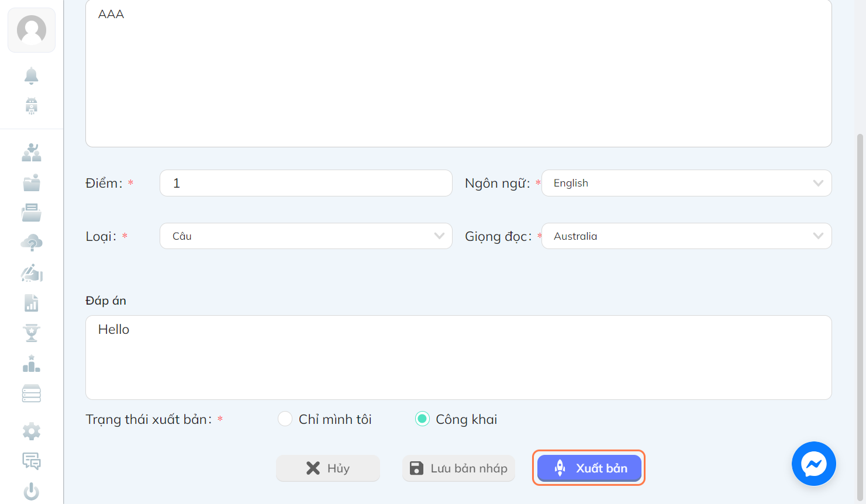Open the bar chart report icon
866x504 pixels.
click(32, 303)
